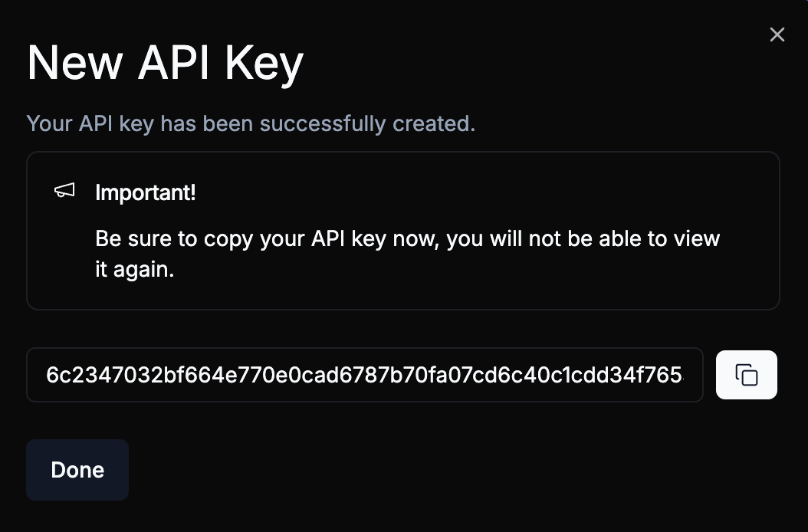The image size is (808, 532).
Task: Click the New API Key heading
Action: coord(164,62)
